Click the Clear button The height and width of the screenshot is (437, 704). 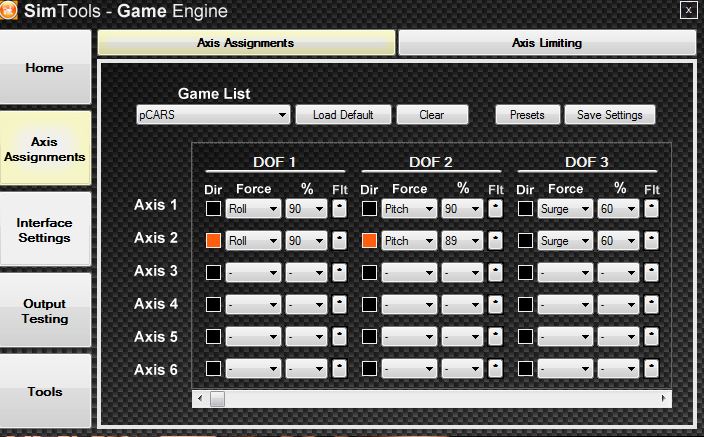pos(432,115)
